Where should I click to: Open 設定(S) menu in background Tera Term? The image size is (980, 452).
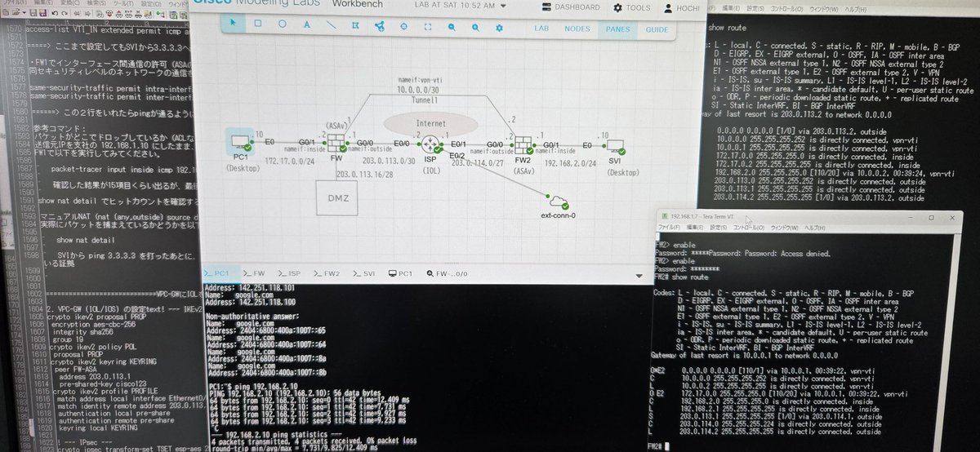(x=755, y=9)
